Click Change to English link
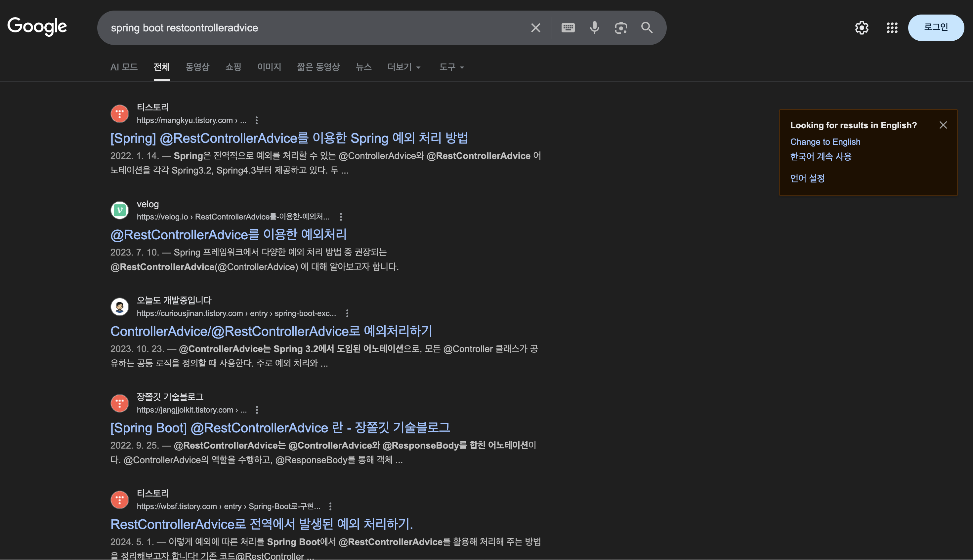 coord(825,142)
